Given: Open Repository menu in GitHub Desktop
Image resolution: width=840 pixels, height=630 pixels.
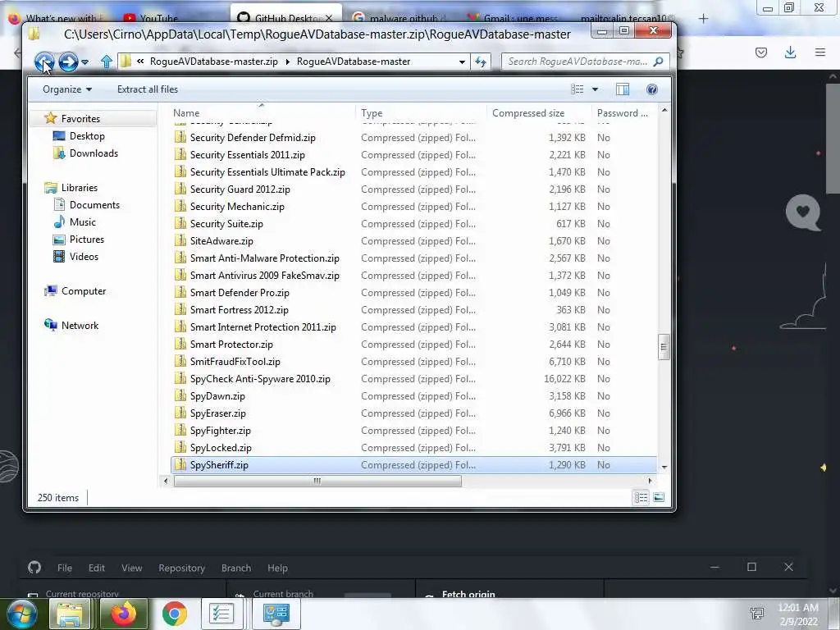Looking at the screenshot, I should 181,568.
